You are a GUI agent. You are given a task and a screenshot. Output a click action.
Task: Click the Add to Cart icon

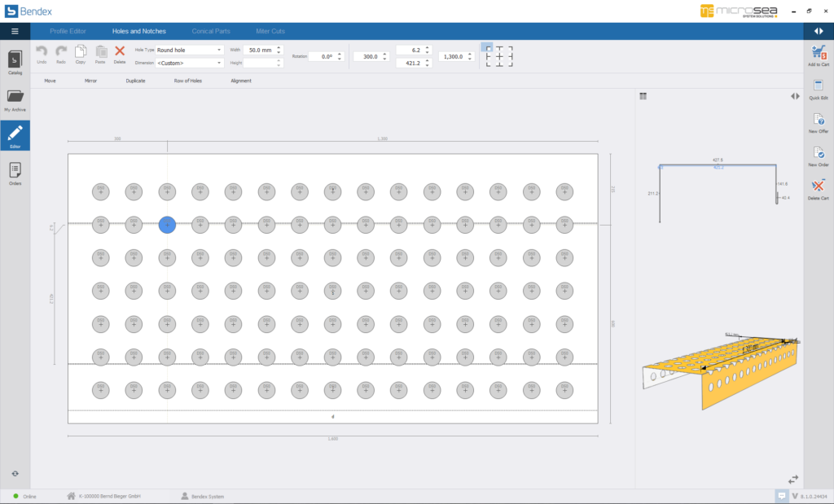tap(819, 53)
